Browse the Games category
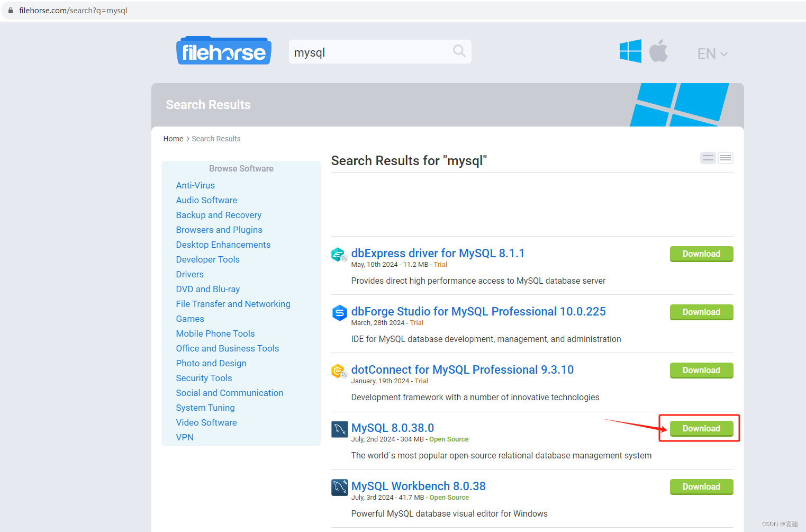This screenshot has width=806, height=532. tap(190, 319)
